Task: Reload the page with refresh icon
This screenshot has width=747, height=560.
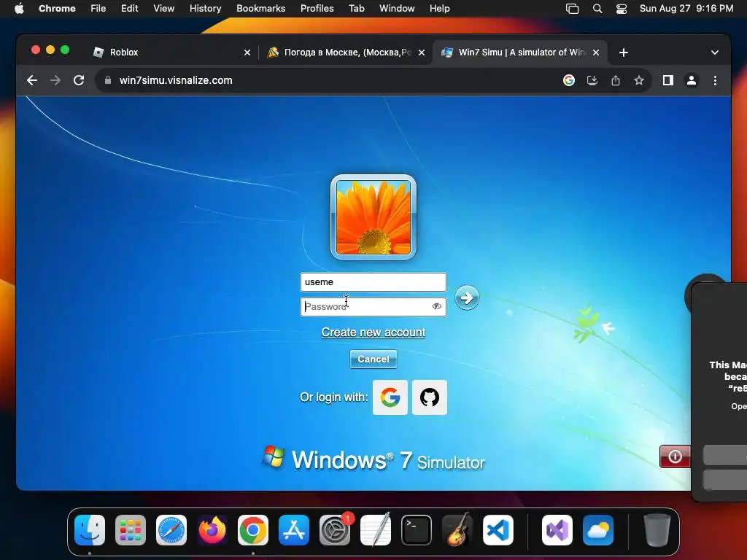Action: (79, 80)
